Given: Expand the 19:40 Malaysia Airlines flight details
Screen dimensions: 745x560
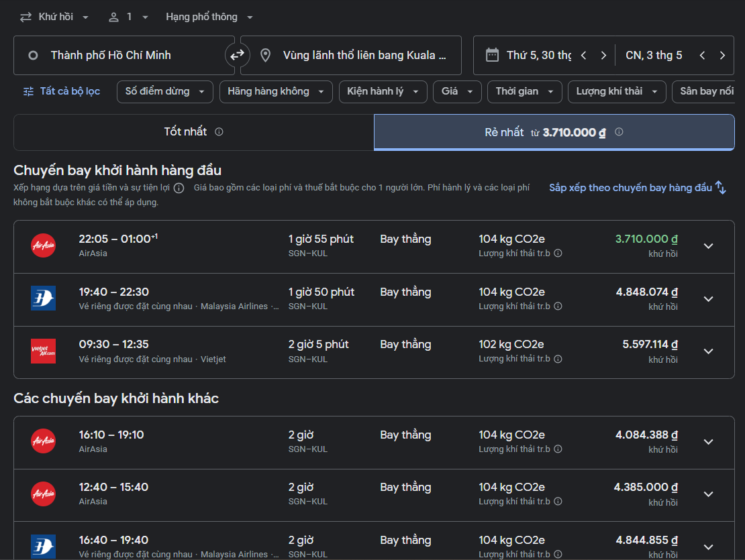Looking at the screenshot, I should [708, 299].
